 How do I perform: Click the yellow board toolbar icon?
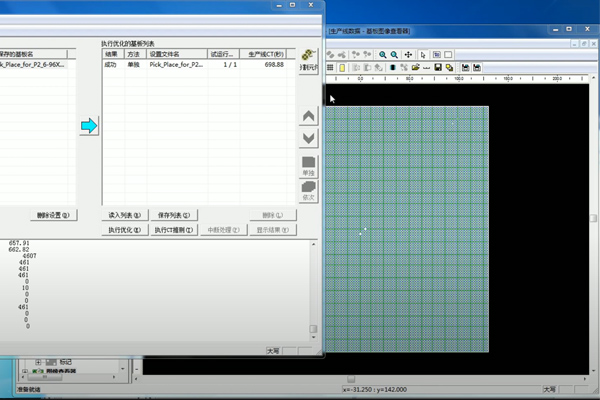(342, 68)
